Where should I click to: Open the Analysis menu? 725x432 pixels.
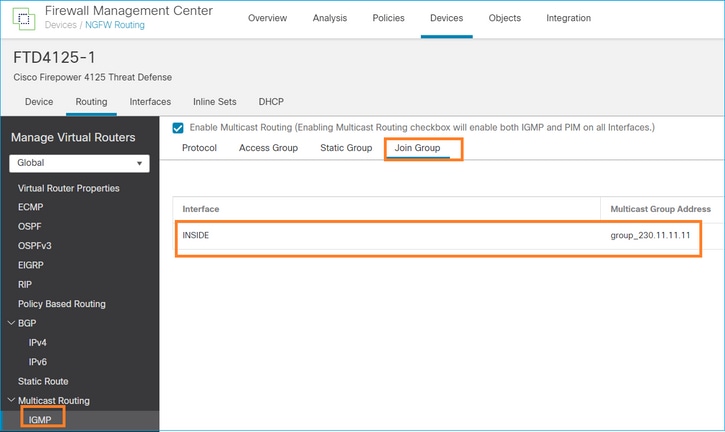(330, 18)
